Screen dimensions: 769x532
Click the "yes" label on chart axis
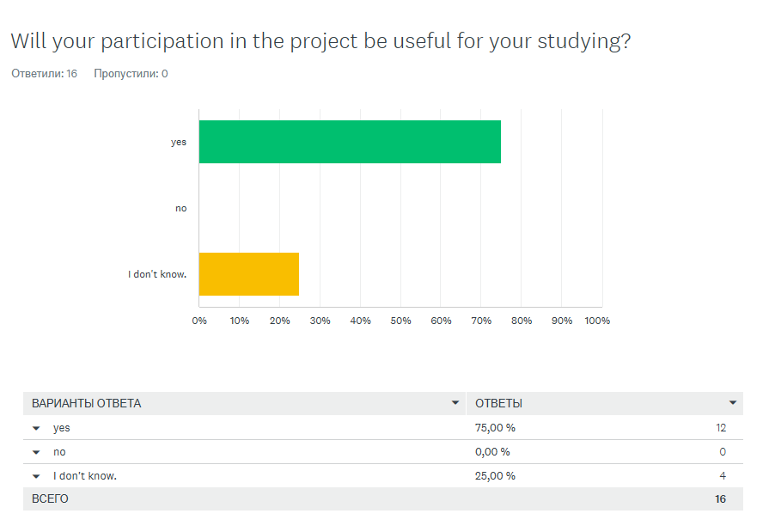(179, 142)
